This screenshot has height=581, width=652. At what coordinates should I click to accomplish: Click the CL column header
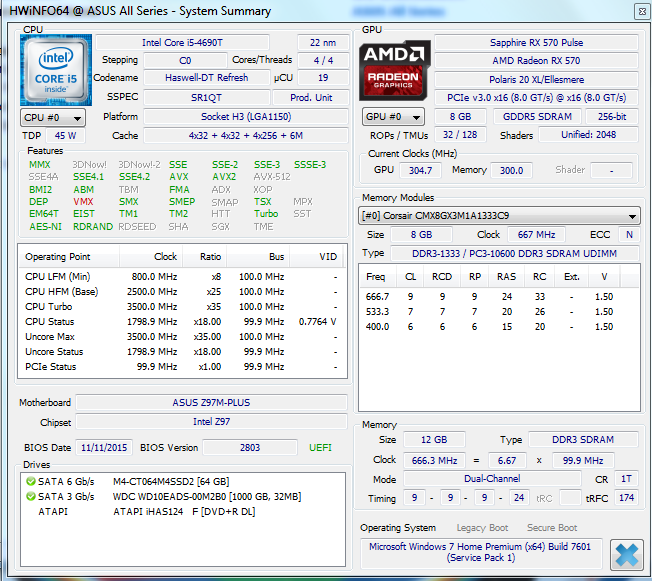pyautogui.click(x=410, y=277)
